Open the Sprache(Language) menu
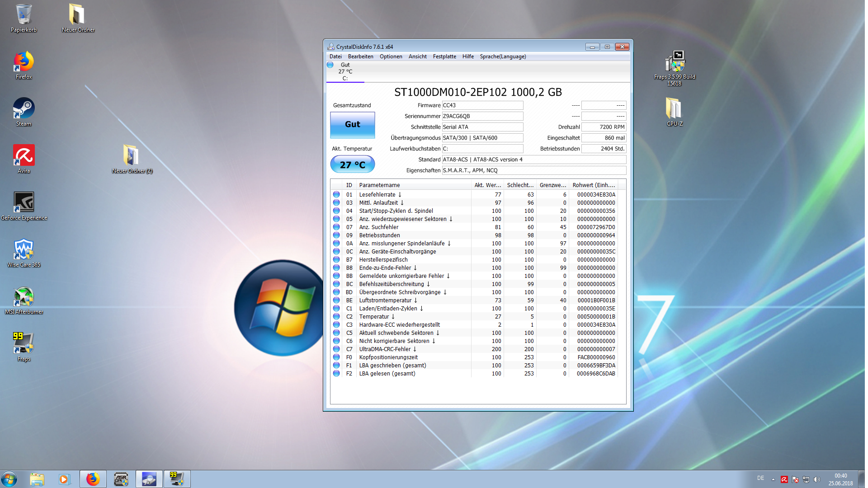This screenshot has width=868, height=488. [x=503, y=56]
